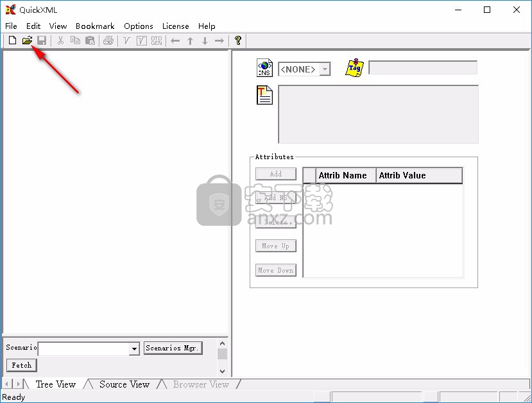Open the Bookmark menu
The height and width of the screenshot is (403, 532).
95,26
